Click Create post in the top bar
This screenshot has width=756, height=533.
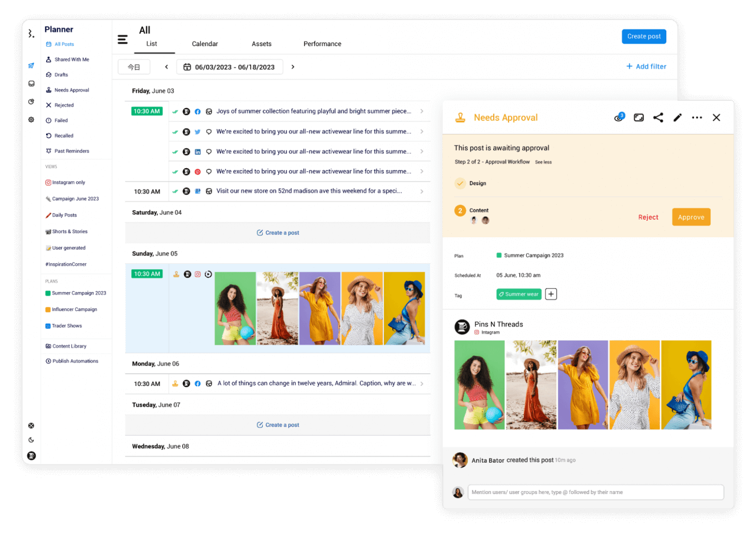click(644, 36)
